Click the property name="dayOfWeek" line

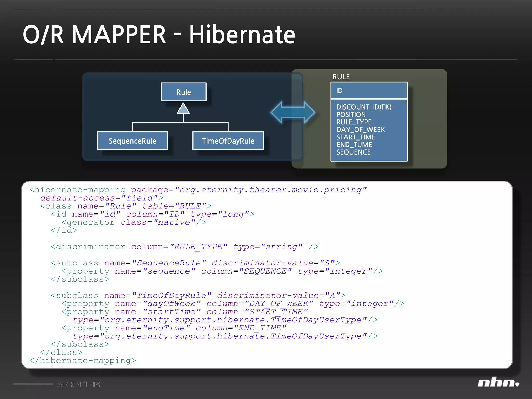[233, 304]
